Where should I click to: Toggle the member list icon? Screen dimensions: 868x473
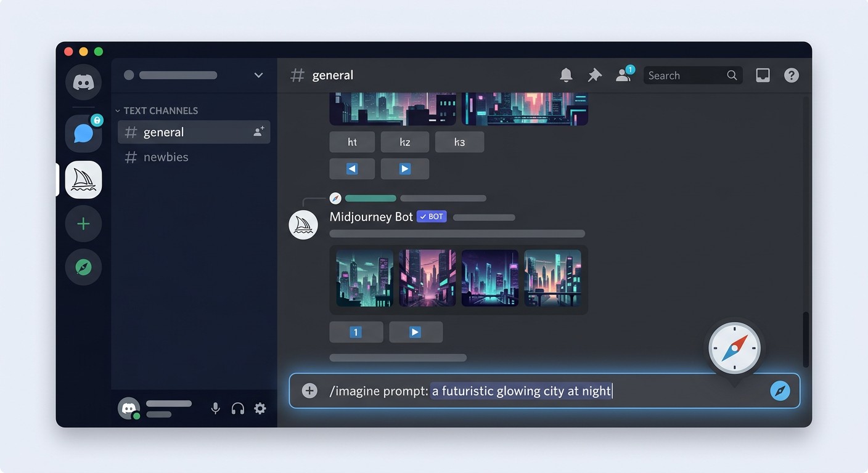click(624, 75)
